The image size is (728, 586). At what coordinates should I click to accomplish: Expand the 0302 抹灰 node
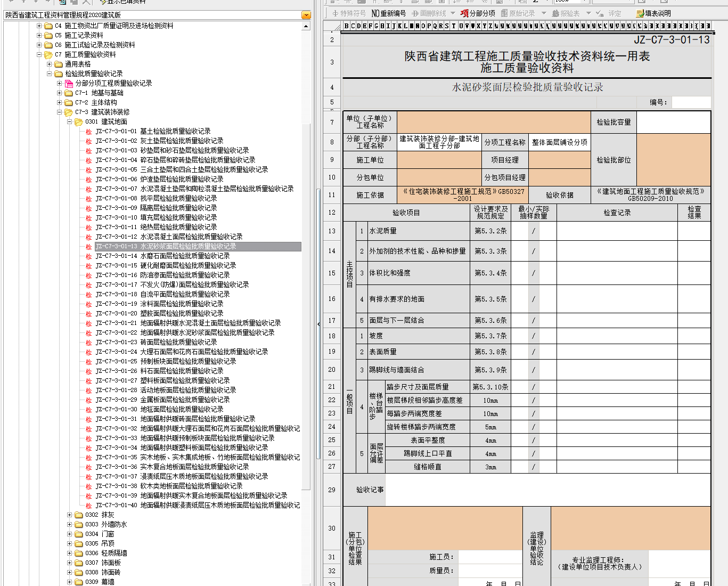click(x=69, y=515)
